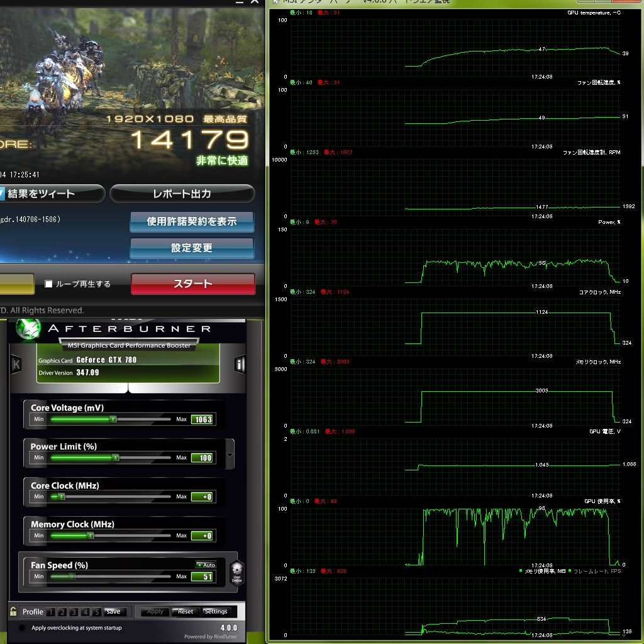Select Profile slot 5
The image size is (644, 644).
96,612
